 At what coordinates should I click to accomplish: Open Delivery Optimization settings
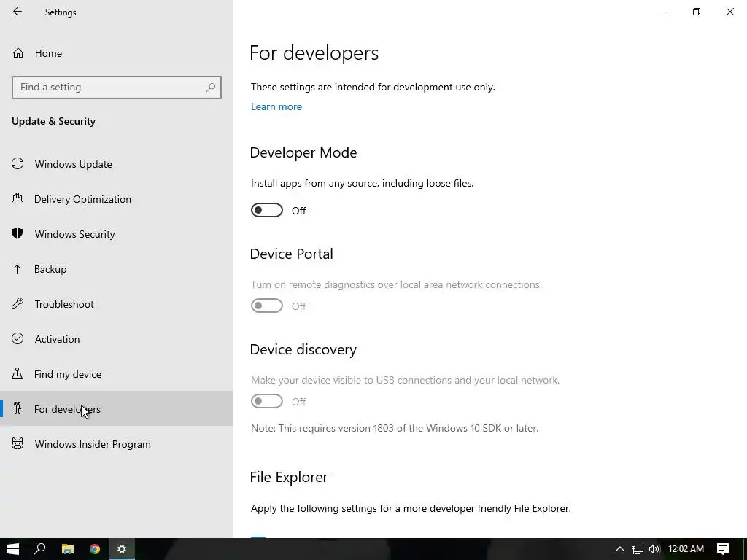pos(117,199)
